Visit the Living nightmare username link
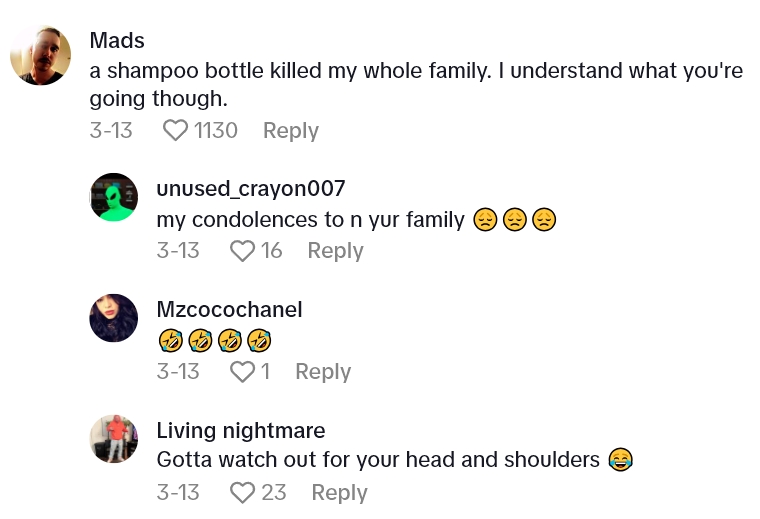 click(241, 431)
